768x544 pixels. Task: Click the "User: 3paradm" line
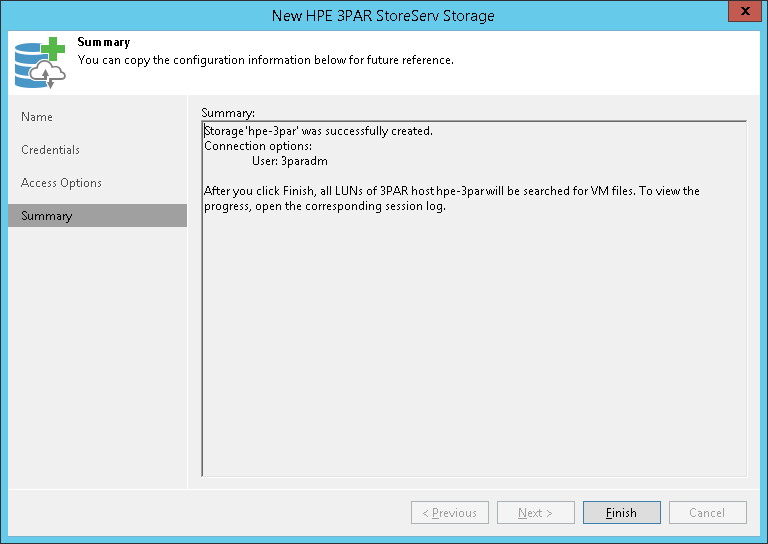coord(290,161)
